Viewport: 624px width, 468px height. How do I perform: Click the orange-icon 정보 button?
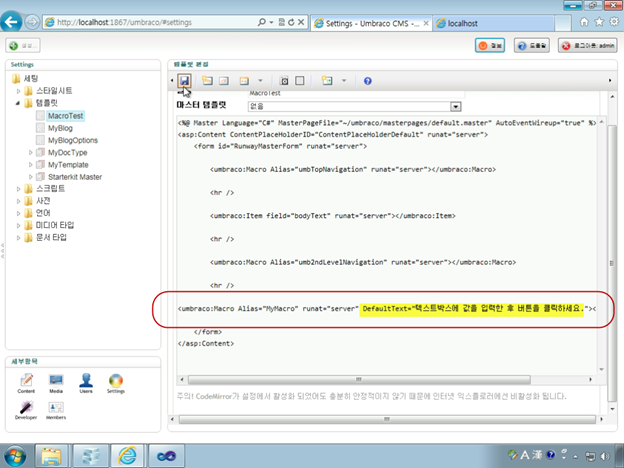coord(490,46)
